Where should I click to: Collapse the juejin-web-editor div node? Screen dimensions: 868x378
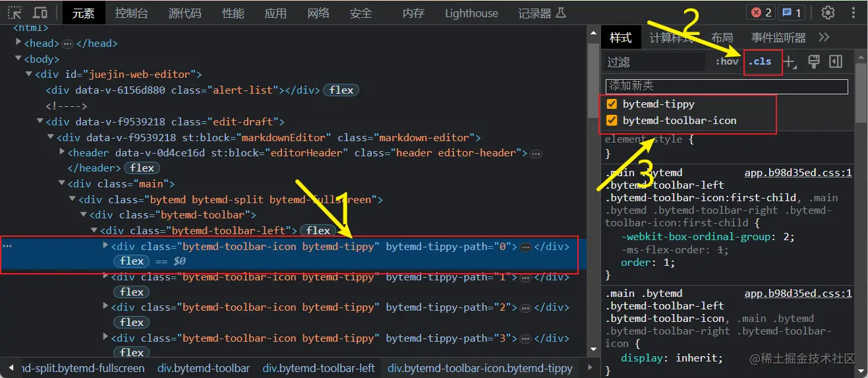[x=29, y=75]
